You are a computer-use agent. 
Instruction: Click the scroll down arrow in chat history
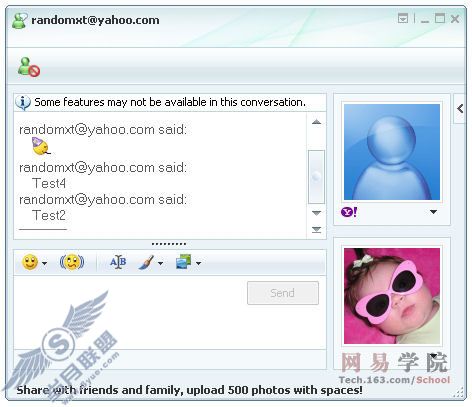(316, 213)
